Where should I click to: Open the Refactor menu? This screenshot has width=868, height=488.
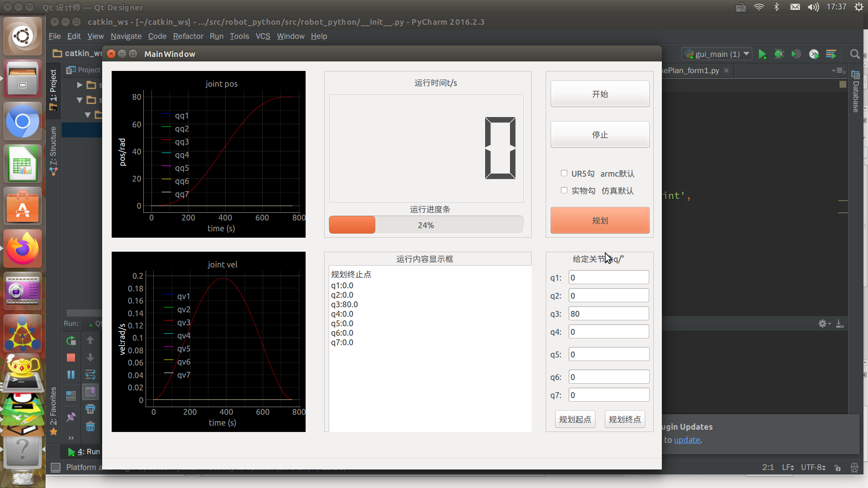pyautogui.click(x=188, y=36)
